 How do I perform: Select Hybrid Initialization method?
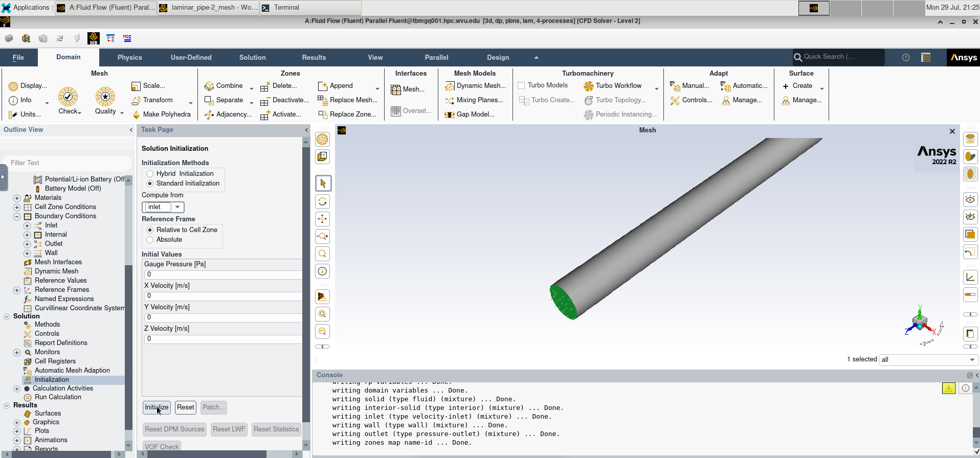pos(150,174)
